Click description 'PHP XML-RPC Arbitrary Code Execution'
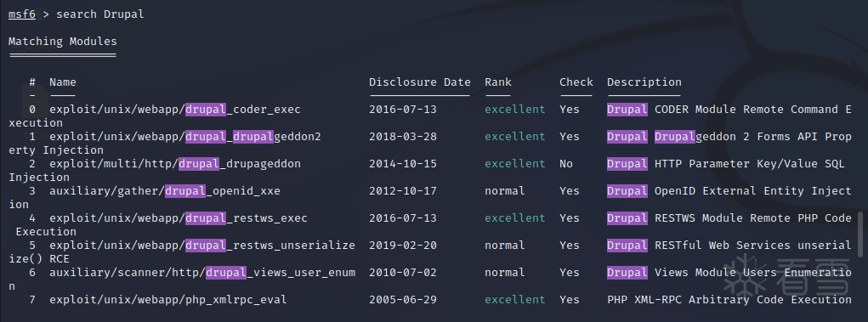868x322 pixels. (x=729, y=299)
